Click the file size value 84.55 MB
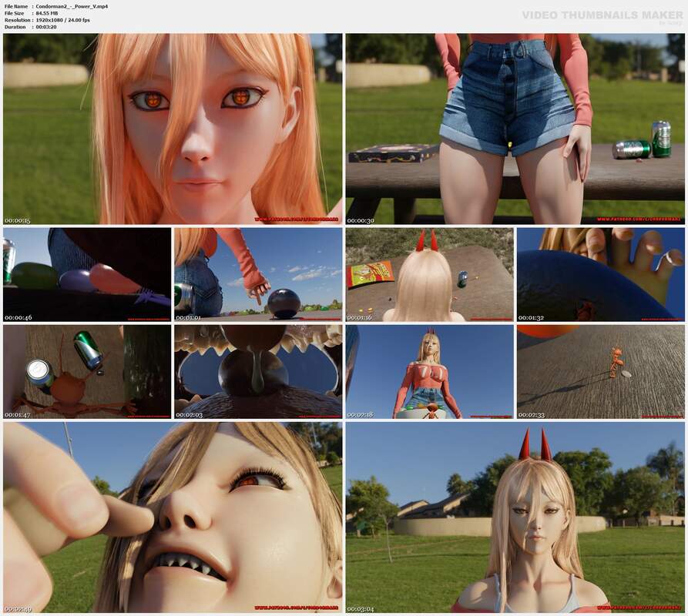The height and width of the screenshot is (616, 688). pos(46,13)
